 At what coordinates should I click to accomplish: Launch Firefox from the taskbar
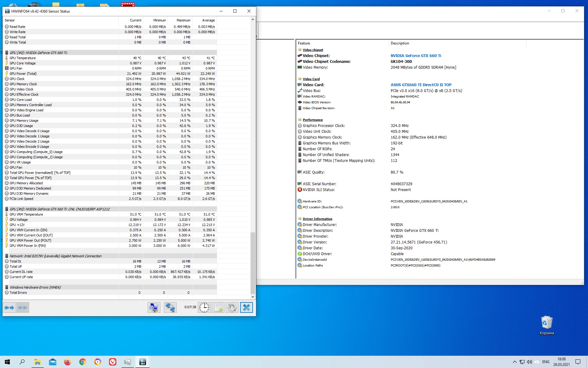[x=67, y=362]
